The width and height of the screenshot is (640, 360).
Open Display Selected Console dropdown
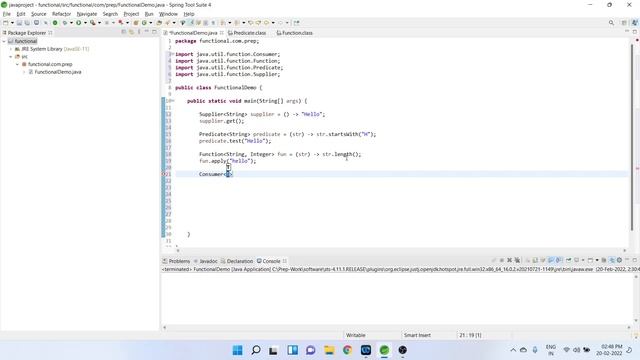tap(583, 260)
